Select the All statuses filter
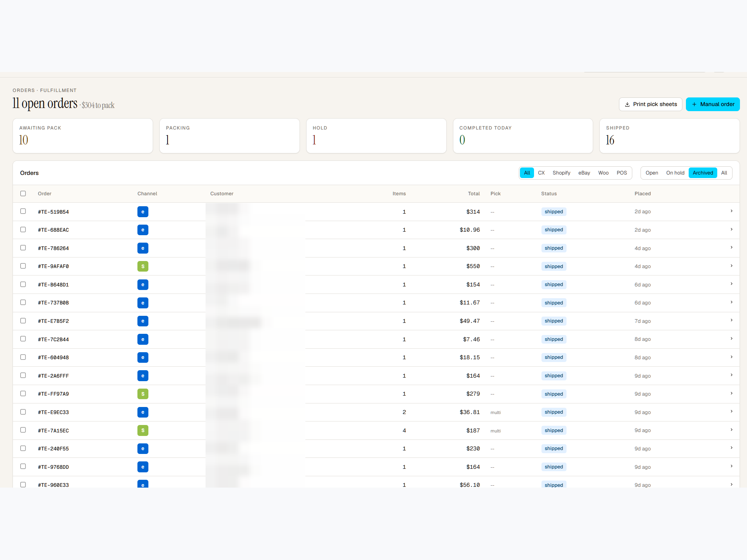The image size is (747, 560). 724,173
